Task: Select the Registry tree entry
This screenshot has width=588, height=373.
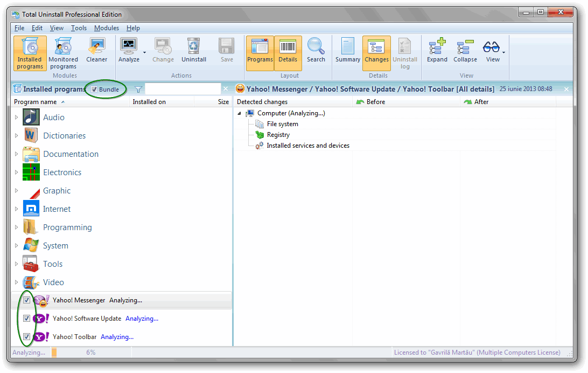Action: [x=278, y=135]
